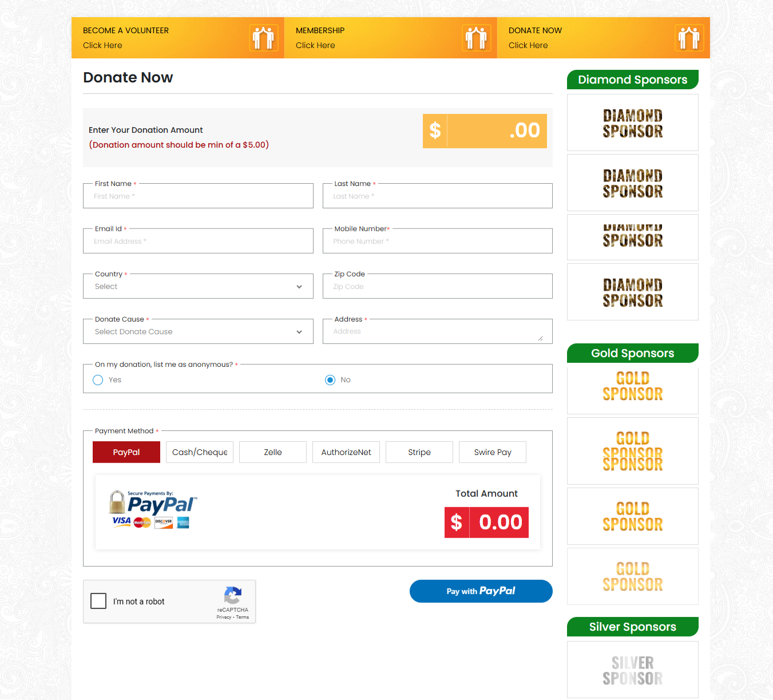773x700 pixels.
Task: Choose the Zelle payment method tab
Action: coord(273,452)
